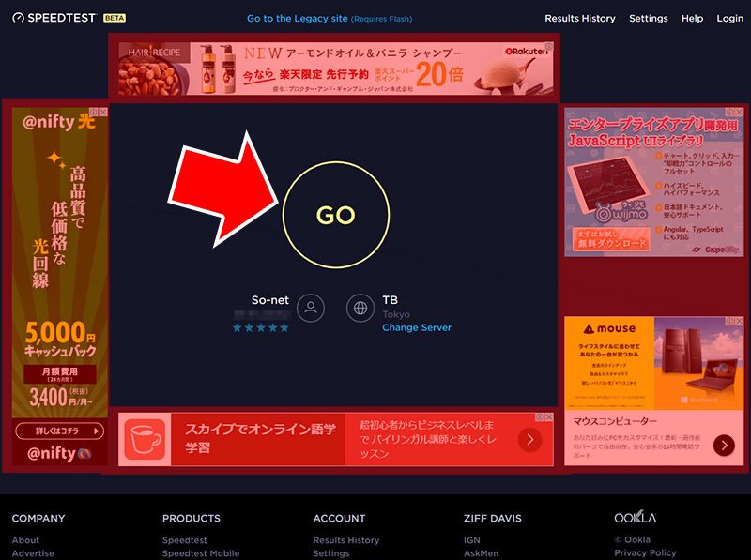Click the arrow button on the Skype ad
The width and height of the screenshot is (751, 560).
click(x=529, y=439)
